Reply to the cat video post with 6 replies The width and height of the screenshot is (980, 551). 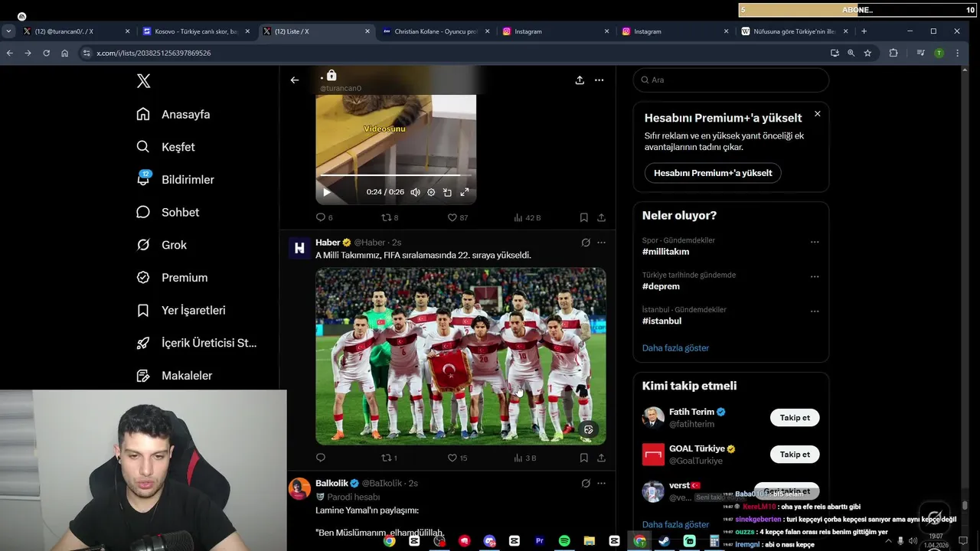[324, 217]
